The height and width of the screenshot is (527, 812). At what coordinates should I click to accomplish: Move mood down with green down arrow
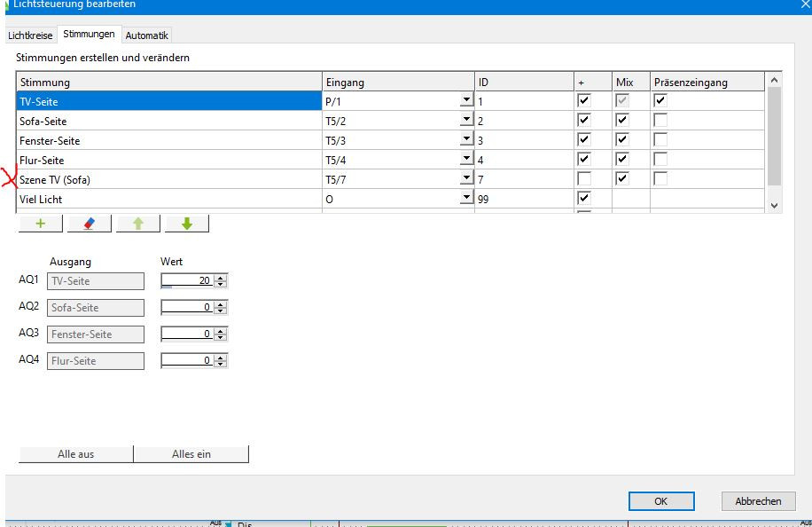tap(186, 224)
